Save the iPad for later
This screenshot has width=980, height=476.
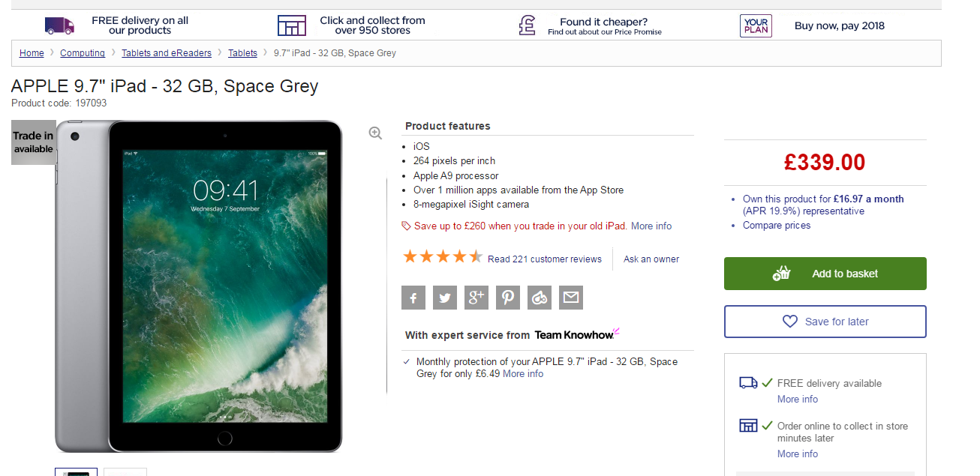(x=825, y=322)
